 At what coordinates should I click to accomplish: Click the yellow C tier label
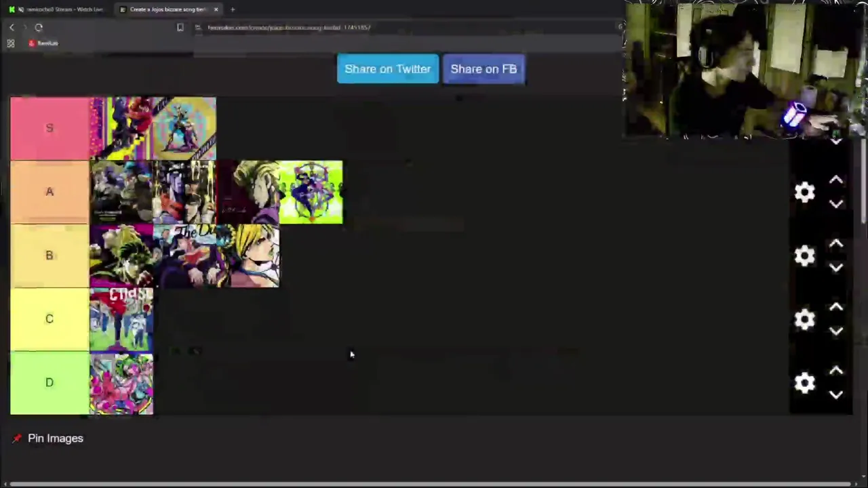pyautogui.click(x=50, y=319)
